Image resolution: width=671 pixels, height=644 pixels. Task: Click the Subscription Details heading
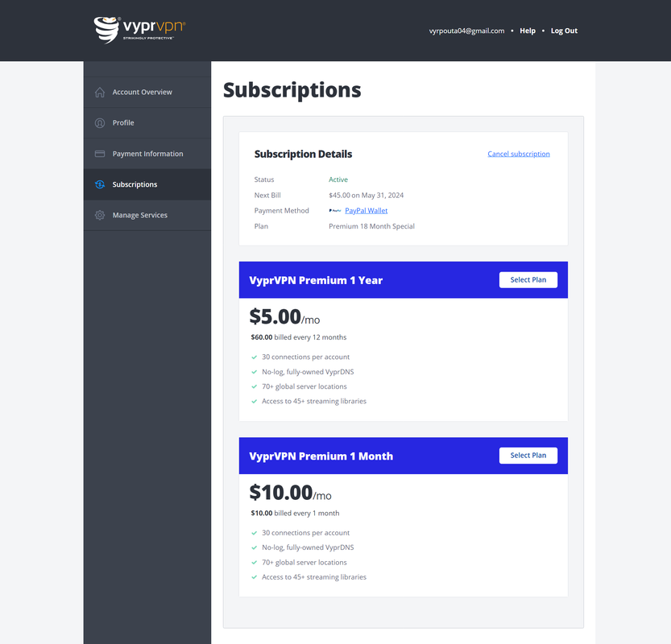(303, 154)
